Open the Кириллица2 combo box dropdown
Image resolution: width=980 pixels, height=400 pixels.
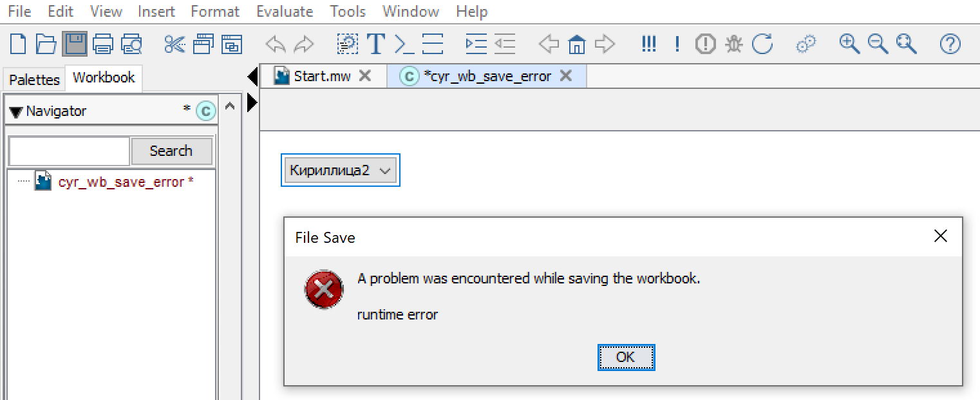point(340,171)
